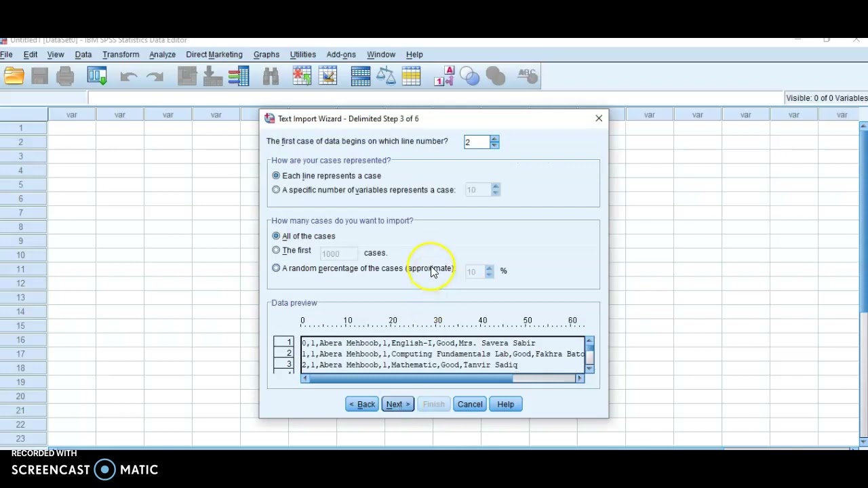
Task: Close the Text Import Wizard dialog
Action: pos(599,119)
